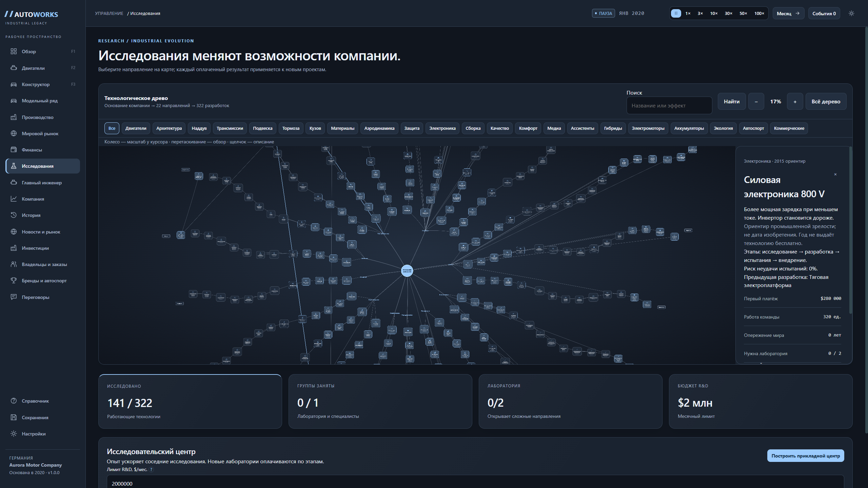The width and height of the screenshot is (868, 488).
Task: Click the Сохранения save icon
Action: [14, 418]
